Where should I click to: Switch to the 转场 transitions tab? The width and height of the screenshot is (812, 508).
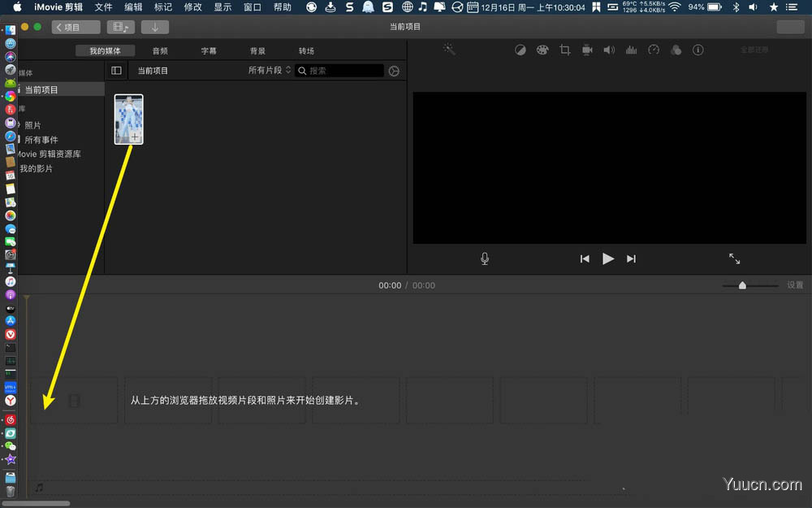pos(306,50)
